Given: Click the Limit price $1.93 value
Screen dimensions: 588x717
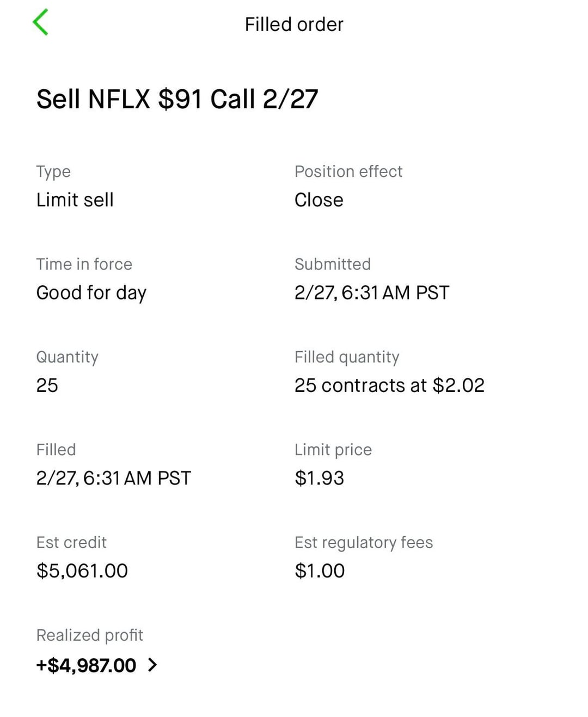Looking at the screenshot, I should coord(320,478).
